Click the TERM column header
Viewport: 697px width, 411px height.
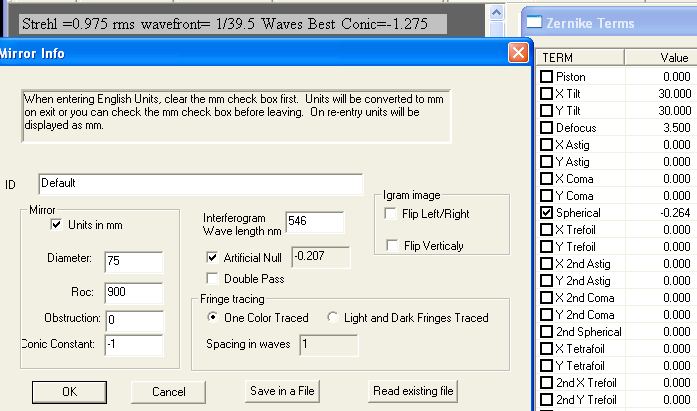[x=581, y=57]
